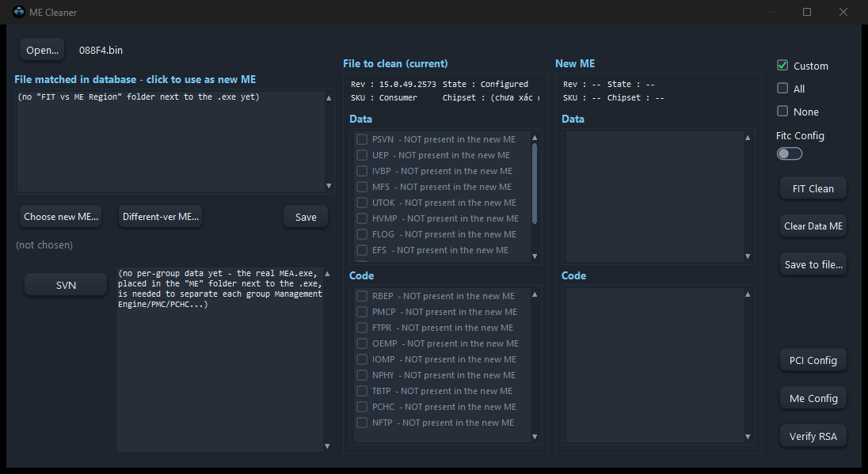Open Me Config

pyautogui.click(x=813, y=398)
